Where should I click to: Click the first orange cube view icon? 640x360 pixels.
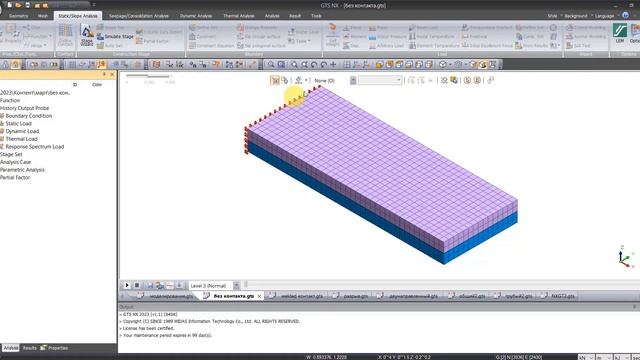(380, 64)
